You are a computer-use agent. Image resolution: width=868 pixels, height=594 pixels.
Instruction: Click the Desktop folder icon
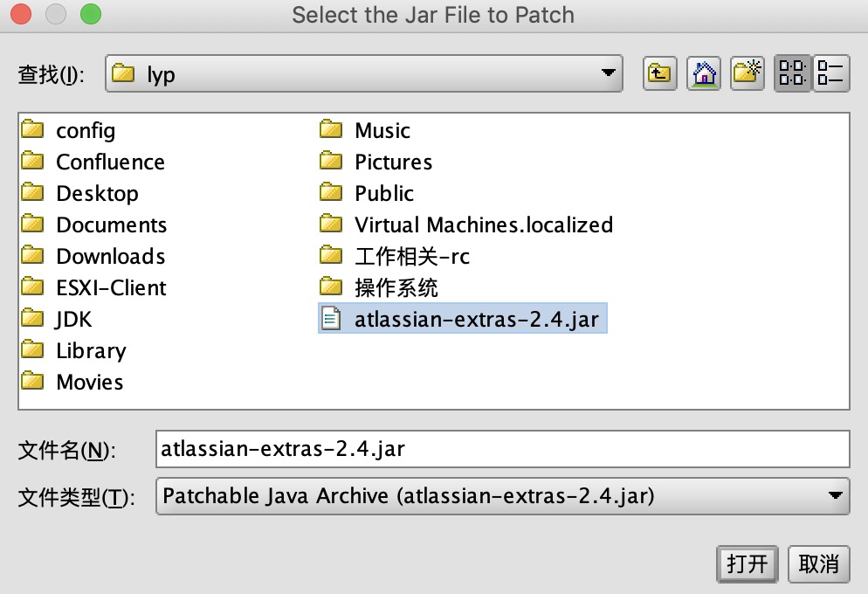click(x=32, y=193)
